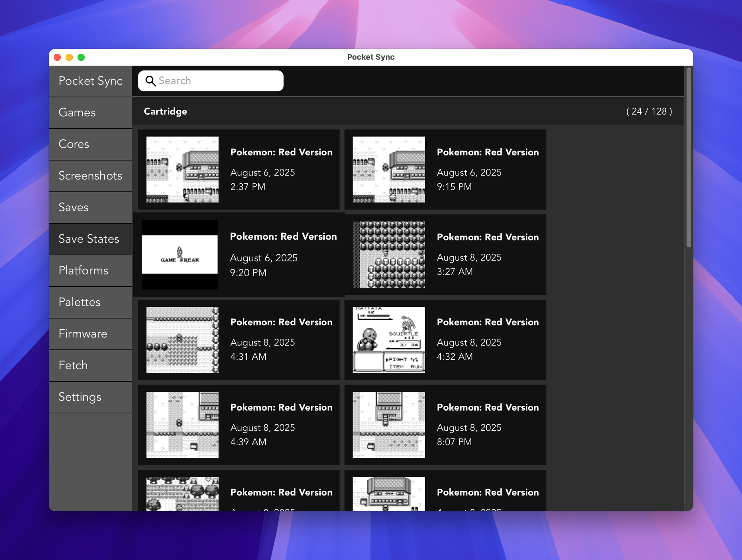This screenshot has width=742, height=560.
Task: Open save state thumbnail from 9:15 PM
Action: tap(389, 169)
